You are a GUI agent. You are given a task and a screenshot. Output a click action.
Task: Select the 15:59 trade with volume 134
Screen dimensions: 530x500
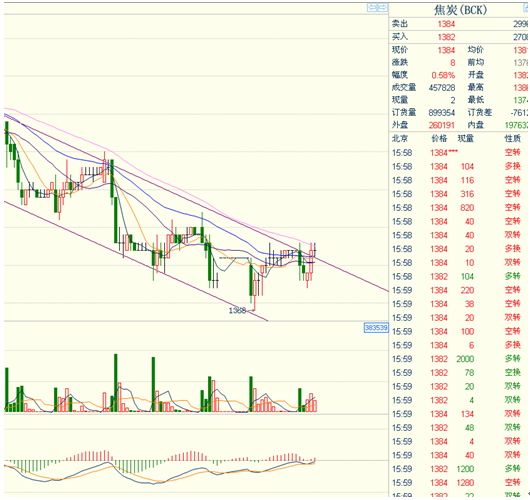pyautogui.click(x=458, y=414)
